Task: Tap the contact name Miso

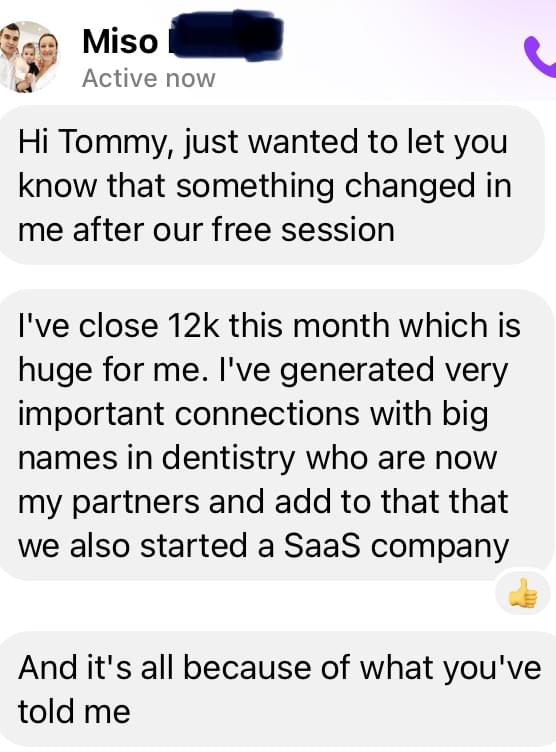Action: coord(120,41)
